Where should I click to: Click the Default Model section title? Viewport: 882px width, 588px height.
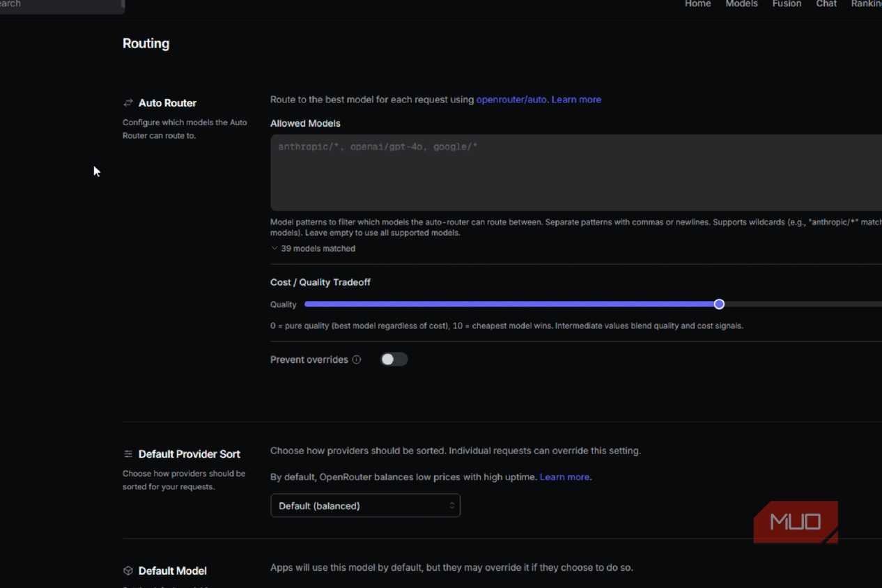pos(173,571)
